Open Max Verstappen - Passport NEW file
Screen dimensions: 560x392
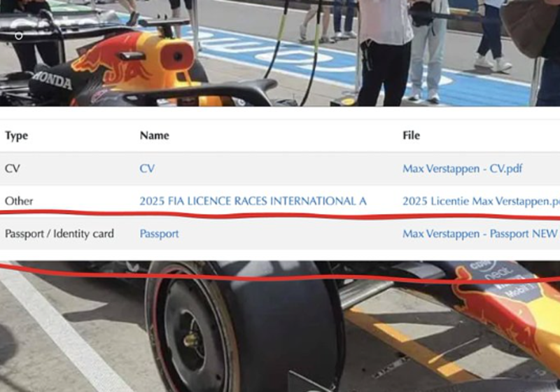point(481,234)
